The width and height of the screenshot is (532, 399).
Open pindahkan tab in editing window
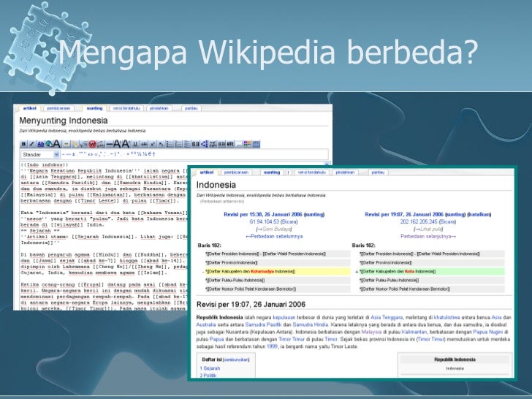159,108
